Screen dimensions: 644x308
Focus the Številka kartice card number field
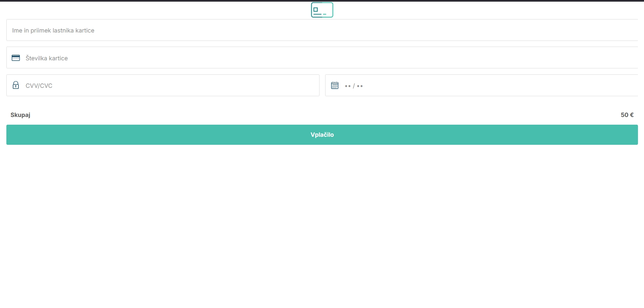(322, 58)
